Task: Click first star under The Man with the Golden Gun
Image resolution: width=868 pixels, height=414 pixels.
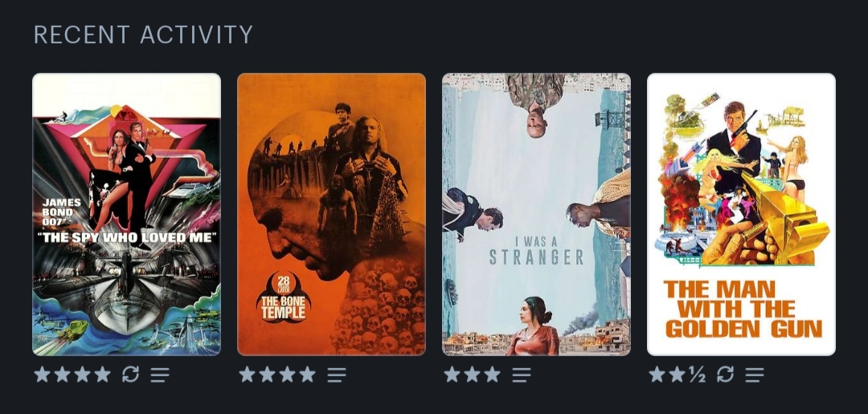Action: point(657,375)
